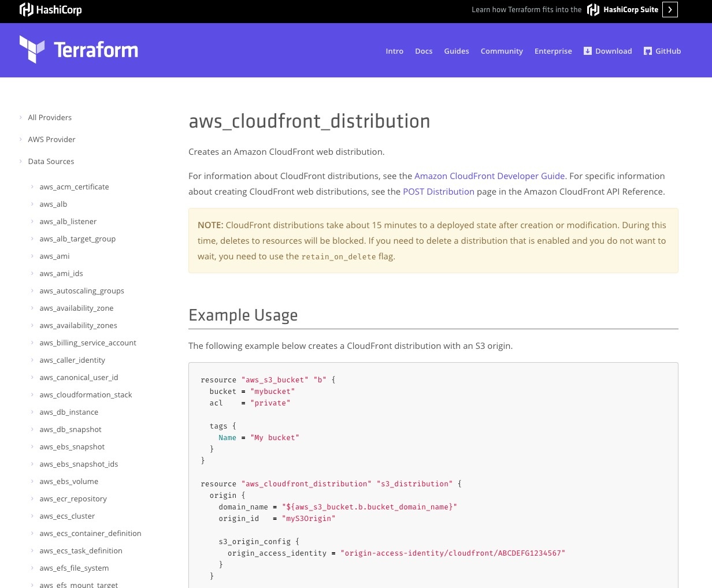Go to the Guides page

(456, 51)
